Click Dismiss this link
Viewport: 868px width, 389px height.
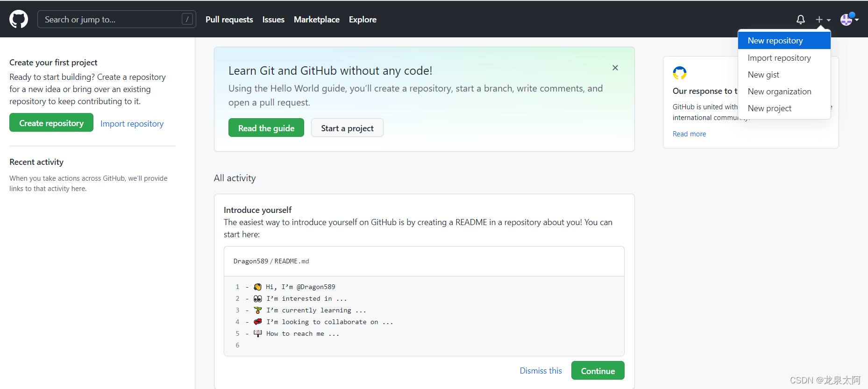(x=541, y=371)
